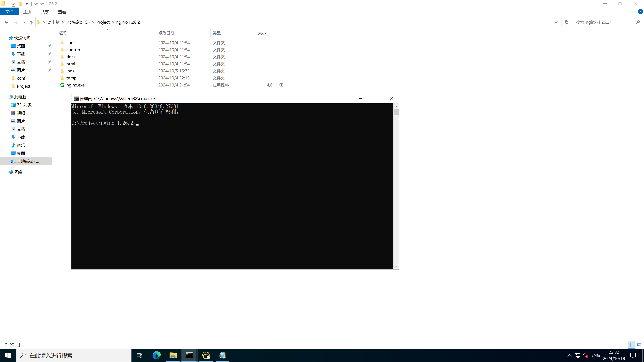
Task: Click the help question mark icon
Action: click(640, 12)
